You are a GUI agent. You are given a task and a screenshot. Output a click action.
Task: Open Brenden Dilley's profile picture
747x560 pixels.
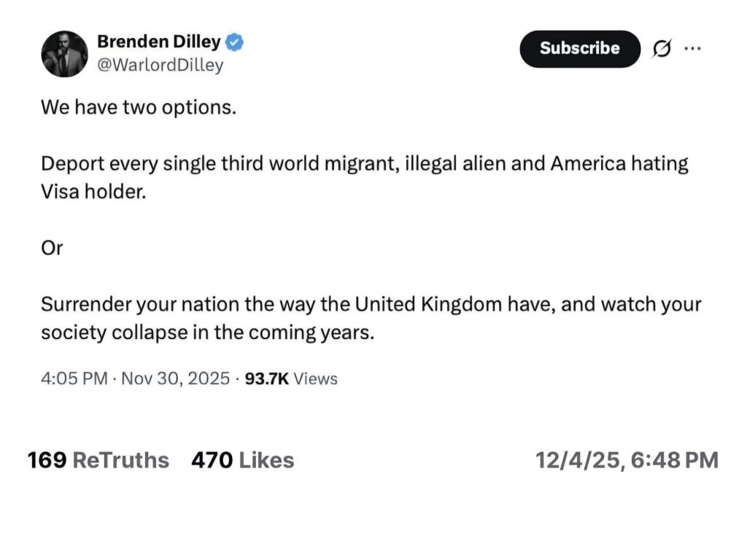tap(64, 54)
